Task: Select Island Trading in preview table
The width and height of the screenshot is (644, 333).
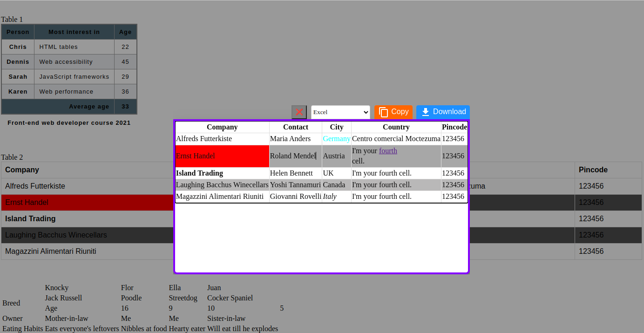Action: pos(199,173)
